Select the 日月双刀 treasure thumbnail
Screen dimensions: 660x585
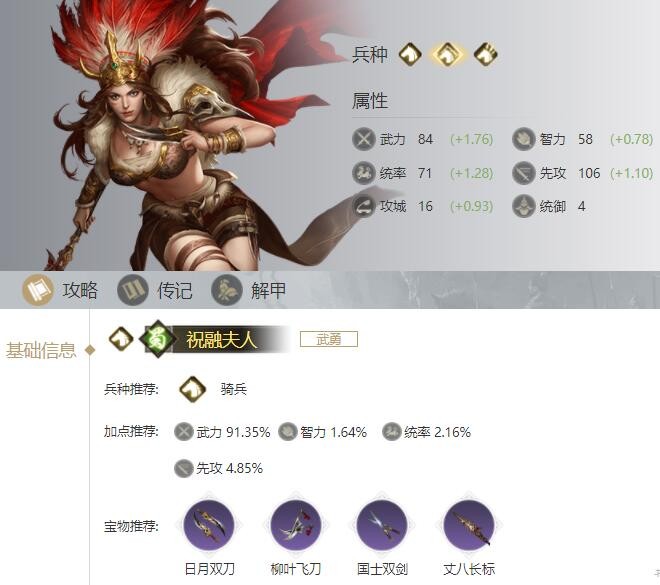pyautogui.click(x=209, y=525)
